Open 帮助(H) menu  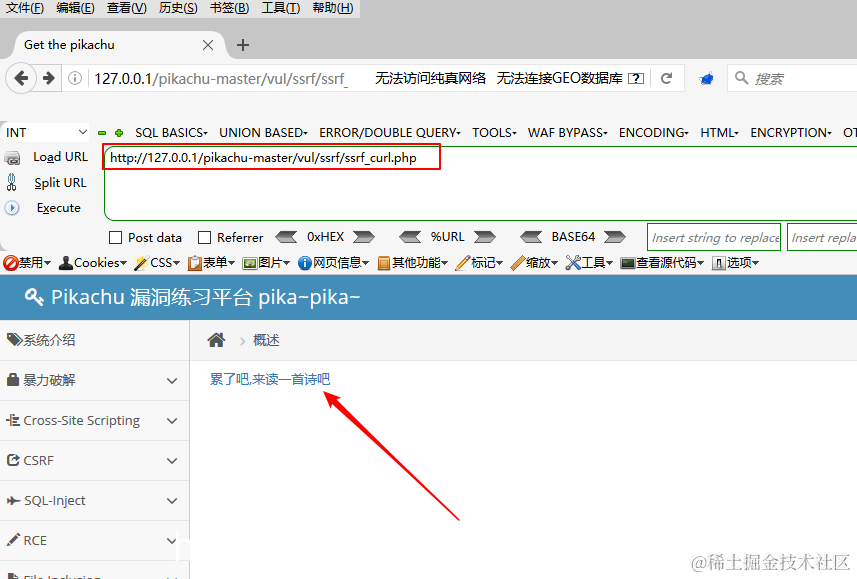tap(333, 8)
